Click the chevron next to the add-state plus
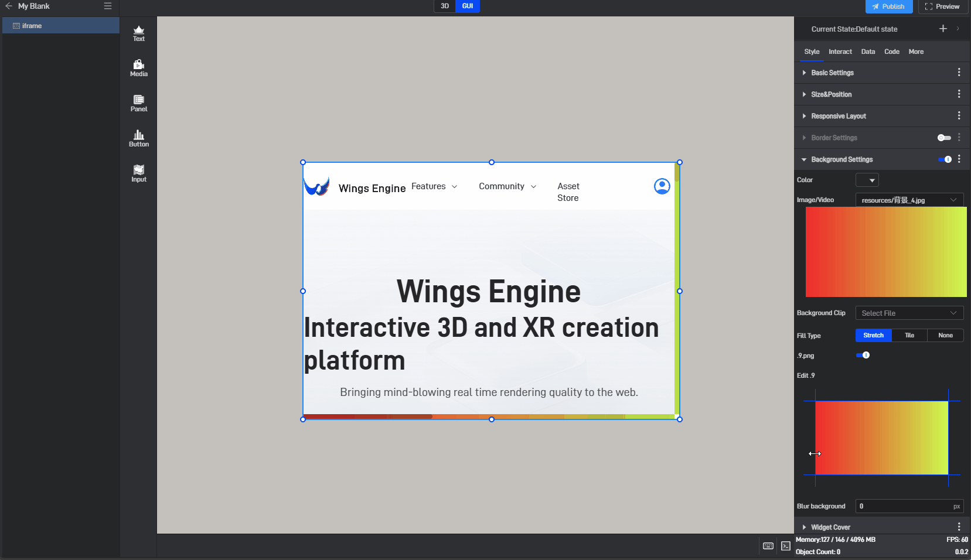 958,29
